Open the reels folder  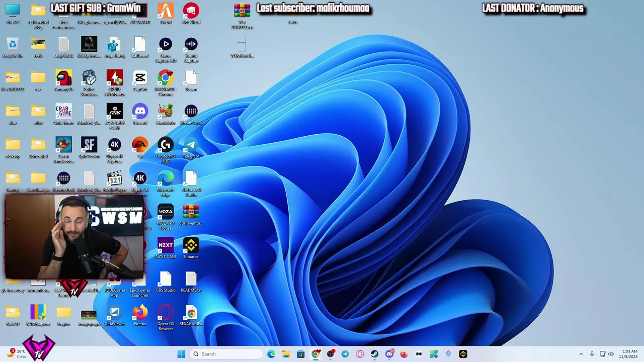click(x=38, y=47)
